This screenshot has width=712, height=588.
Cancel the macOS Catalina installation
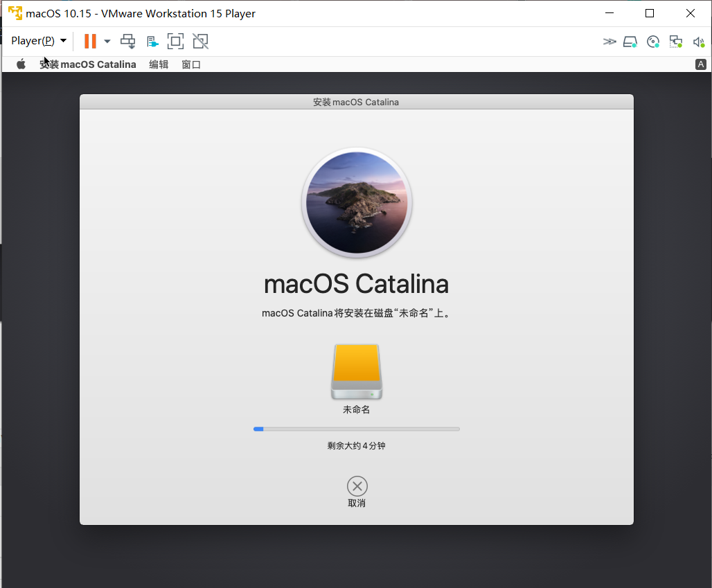[x=357, y=485]
